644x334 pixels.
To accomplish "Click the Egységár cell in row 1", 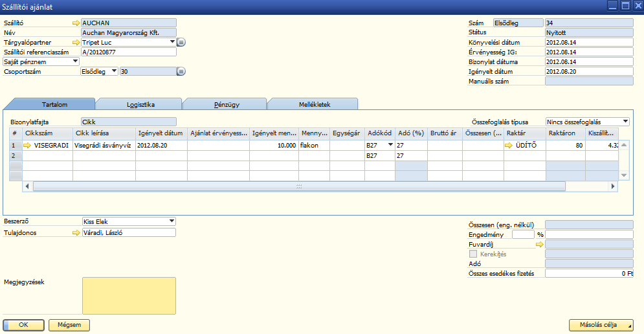I will [347, 146].
